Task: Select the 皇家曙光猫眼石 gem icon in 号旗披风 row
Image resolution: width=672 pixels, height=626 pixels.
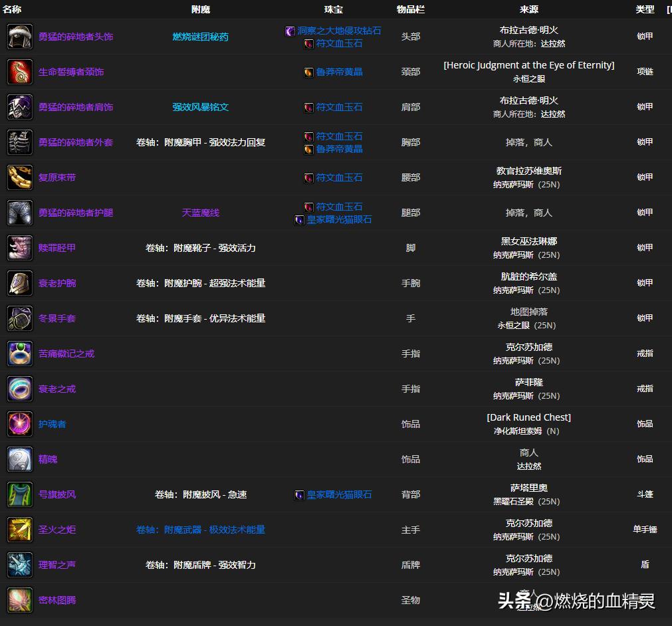Action: (299, 494)
